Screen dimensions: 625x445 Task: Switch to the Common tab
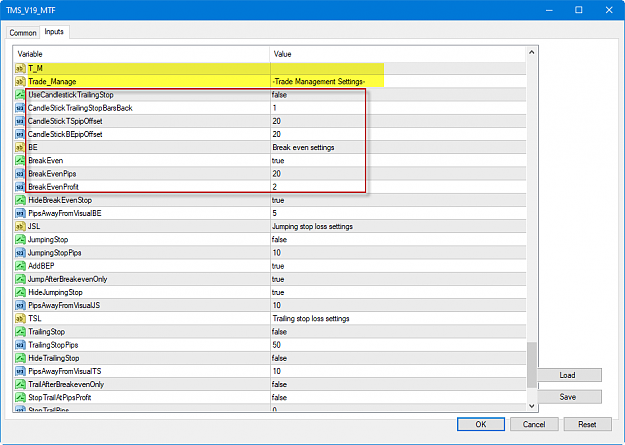(x=23, y=33)
